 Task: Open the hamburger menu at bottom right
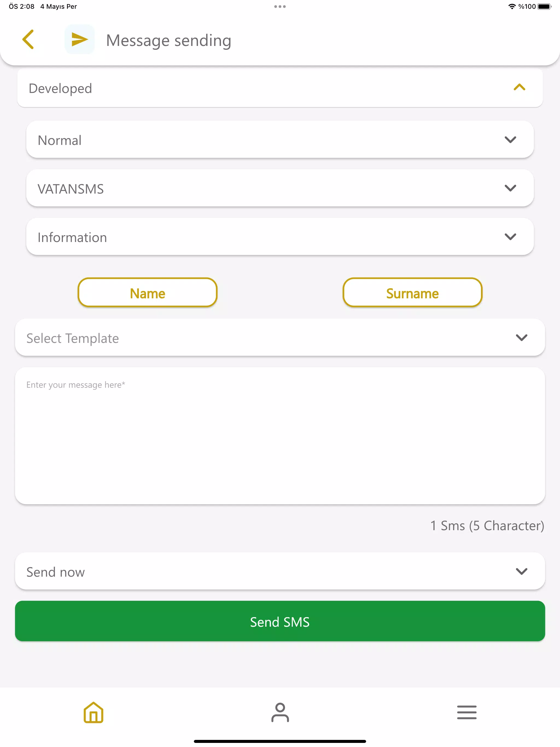(467, 712)
